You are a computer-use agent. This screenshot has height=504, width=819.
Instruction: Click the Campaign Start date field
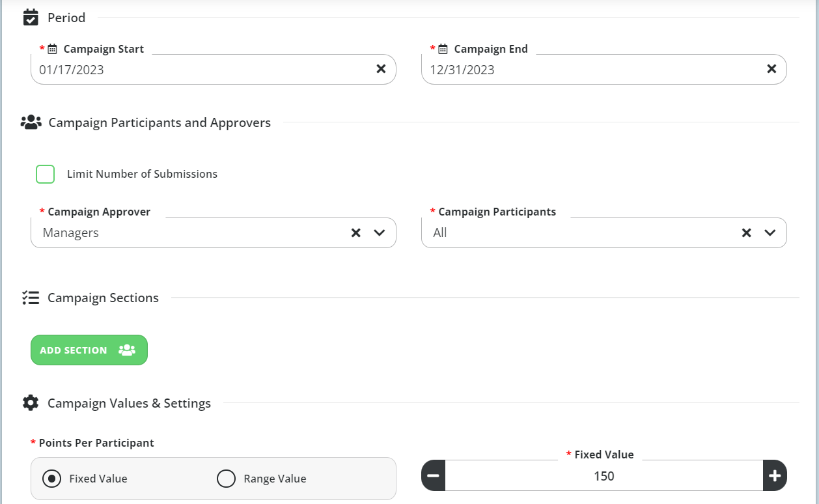pos(214,69)
